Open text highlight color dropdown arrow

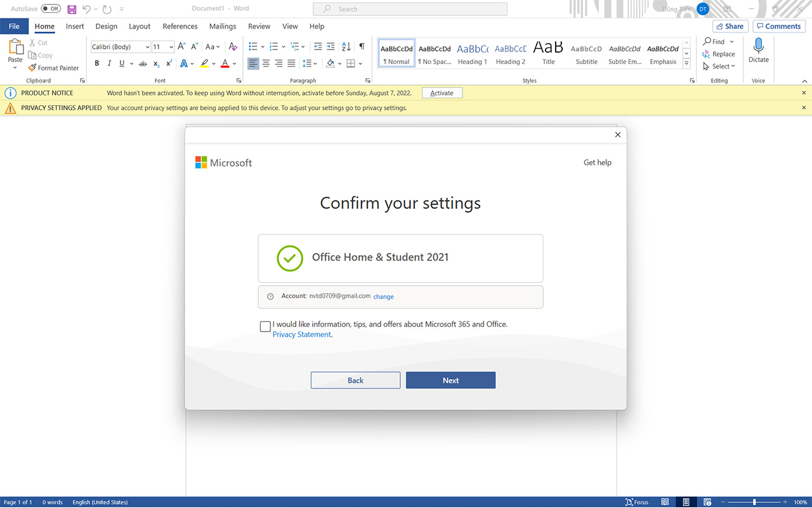(x=214, y=63)
